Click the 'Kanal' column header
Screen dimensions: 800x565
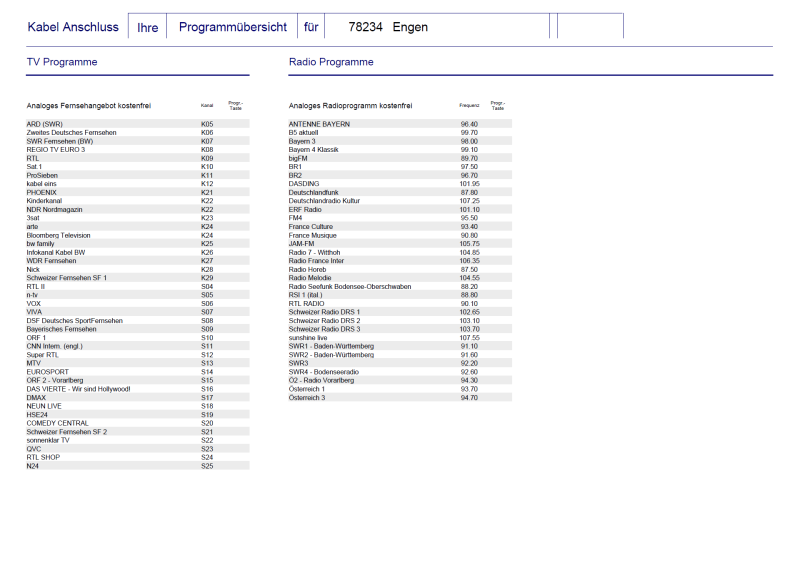click(207, 106)
